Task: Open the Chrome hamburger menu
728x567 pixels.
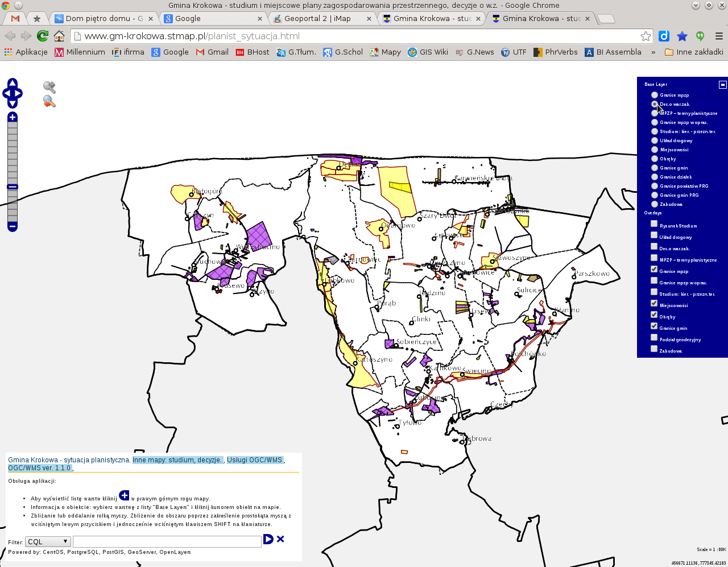Action: pos(719,36)
